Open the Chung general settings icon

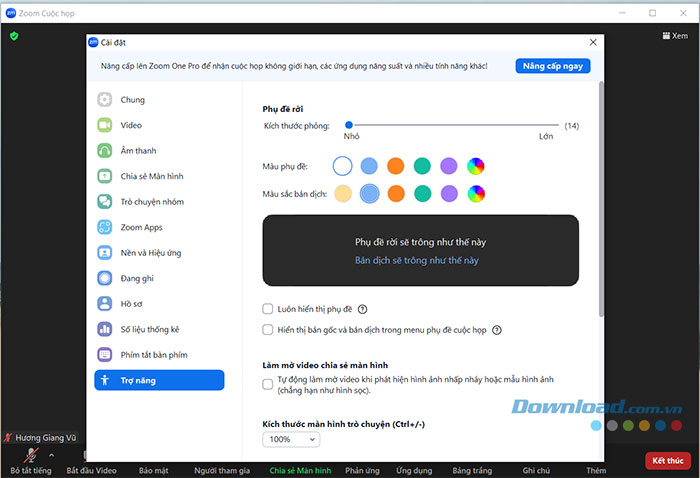point(104,100)
